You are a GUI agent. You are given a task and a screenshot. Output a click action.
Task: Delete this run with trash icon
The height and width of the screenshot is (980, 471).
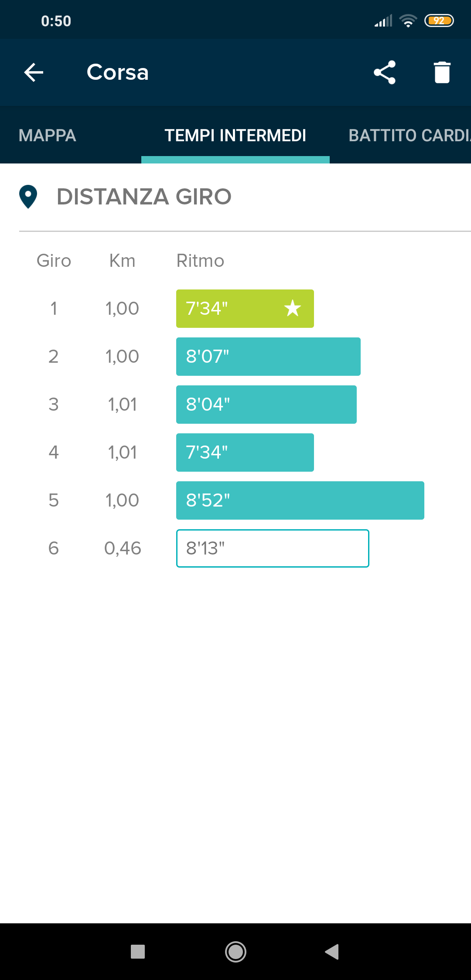pyautogui.click(x=442, y=72)
